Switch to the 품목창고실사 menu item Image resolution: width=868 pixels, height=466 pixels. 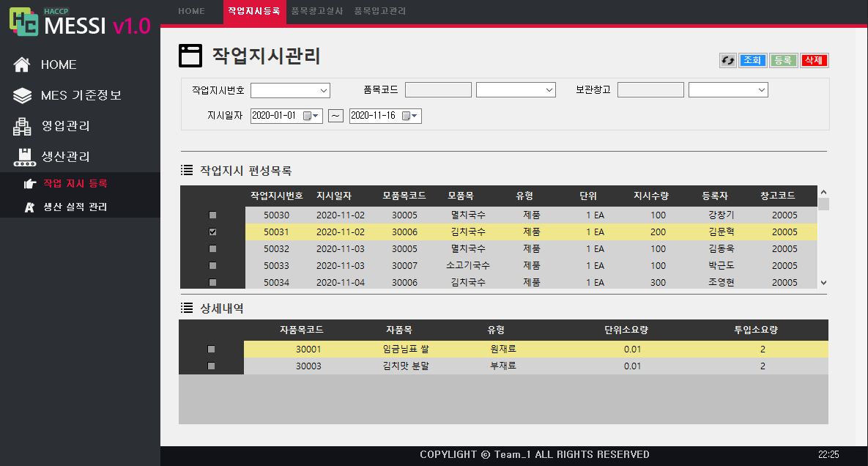pyautogui.click(x=319, y=11)
